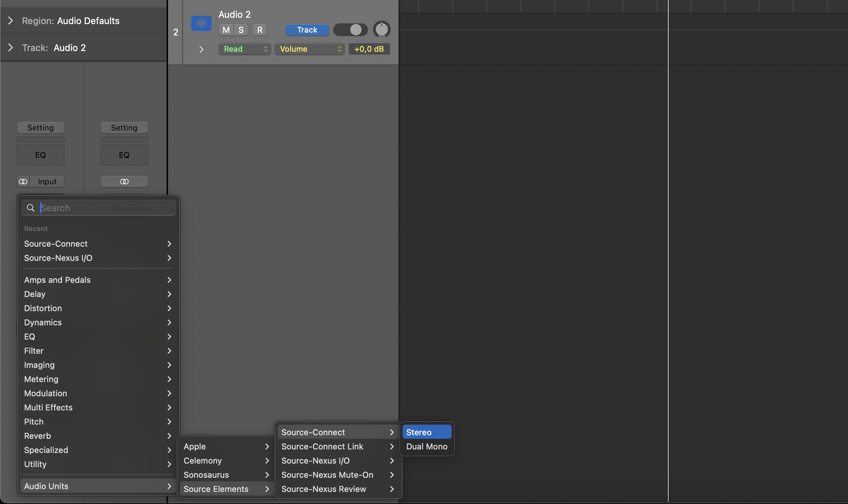Select Stereo for Source-Connect plug-in
This screenshot has height=504, width=848.
tap(426, 432)
